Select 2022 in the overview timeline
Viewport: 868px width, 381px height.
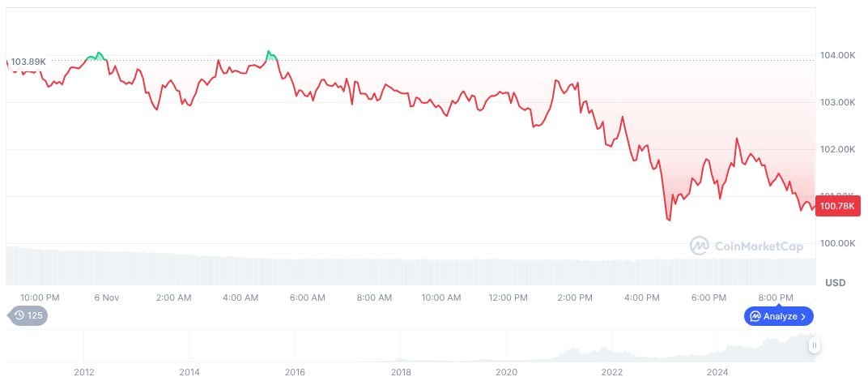click(611, 372)
